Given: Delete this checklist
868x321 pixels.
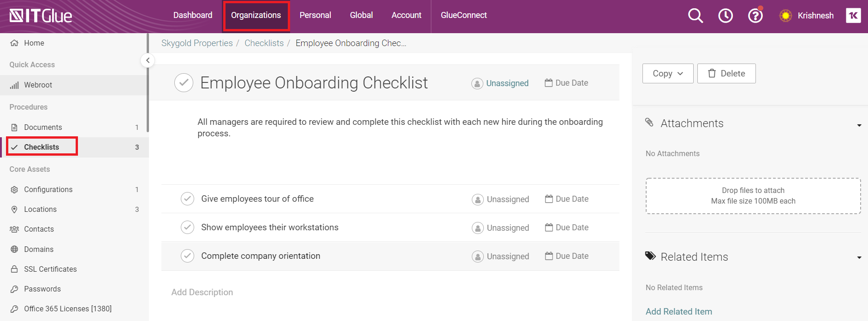Looking at the screenshot, I should [726, 74].
